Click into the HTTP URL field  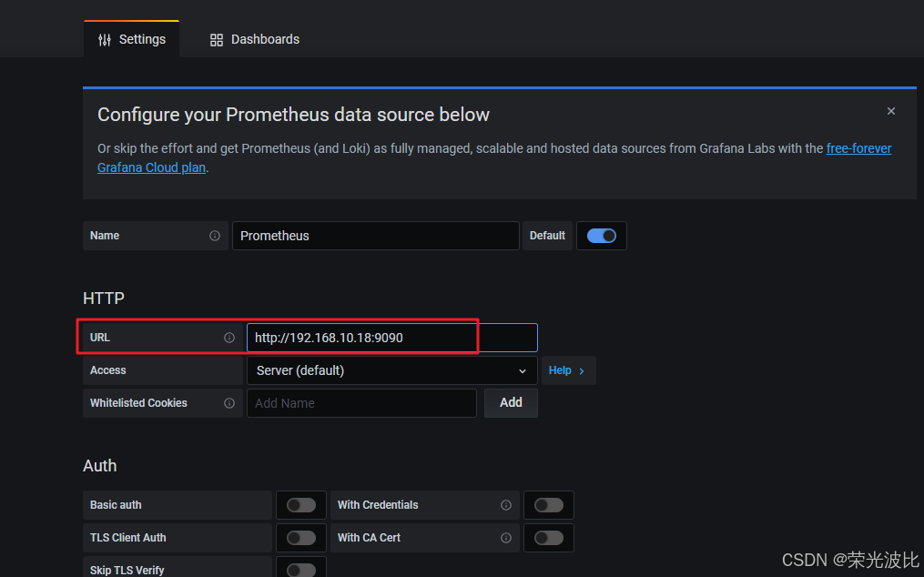coord(391,338)
